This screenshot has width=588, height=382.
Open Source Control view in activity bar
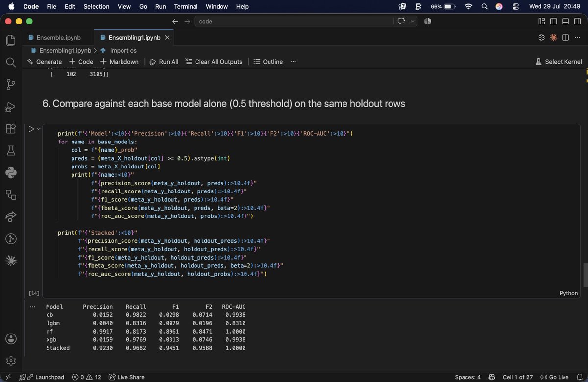coord(11,84)
